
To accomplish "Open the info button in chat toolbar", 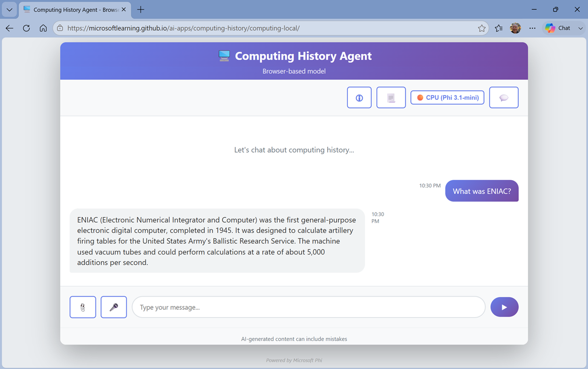I will 359,97.
